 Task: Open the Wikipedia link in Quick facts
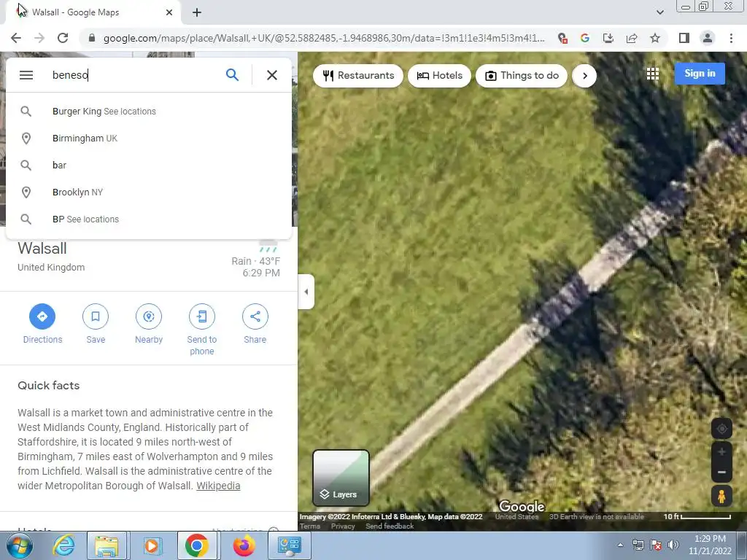coord(218,486)
